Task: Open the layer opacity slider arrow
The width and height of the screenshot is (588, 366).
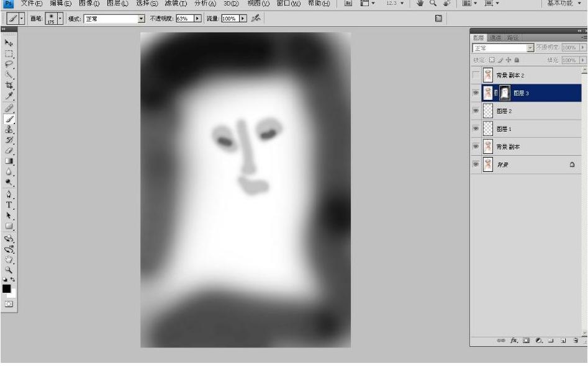Action: pos(582,48)
